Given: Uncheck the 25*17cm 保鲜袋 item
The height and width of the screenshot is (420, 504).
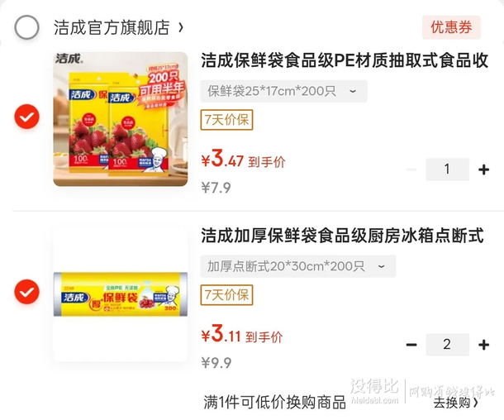Looking at the screenshot, I should (26, 117).
